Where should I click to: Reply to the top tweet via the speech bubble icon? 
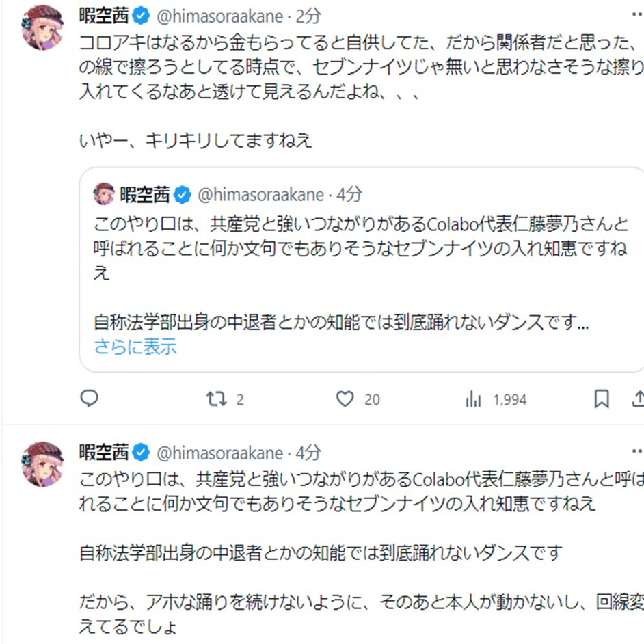point(90,399)
